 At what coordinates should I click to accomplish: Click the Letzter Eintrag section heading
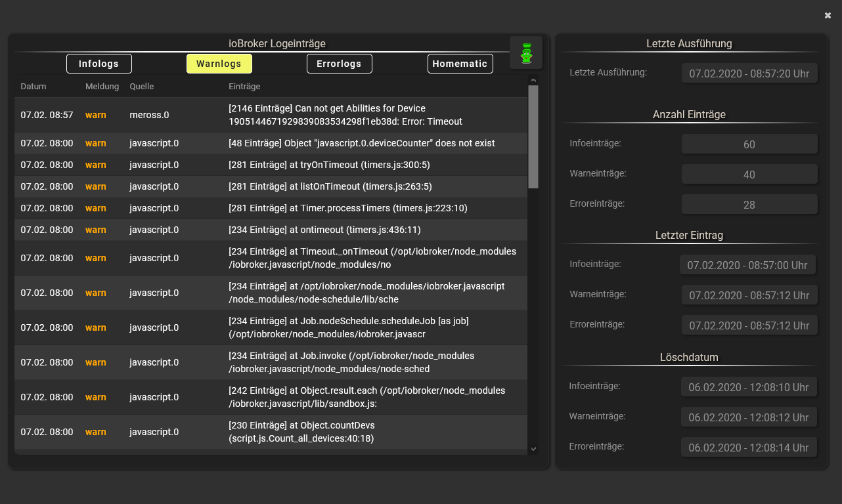pyautogui.click(x=689, y=235)
